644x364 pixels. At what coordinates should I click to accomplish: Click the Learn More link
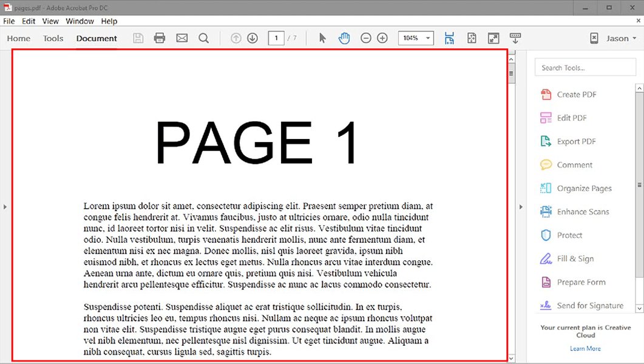(585, 348)
